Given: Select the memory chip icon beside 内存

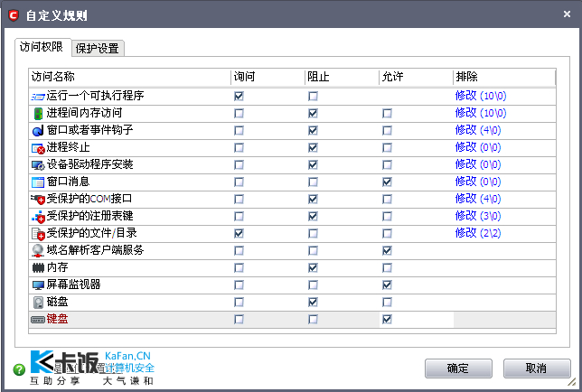Looking at the screenshot, I should (38, 267).
